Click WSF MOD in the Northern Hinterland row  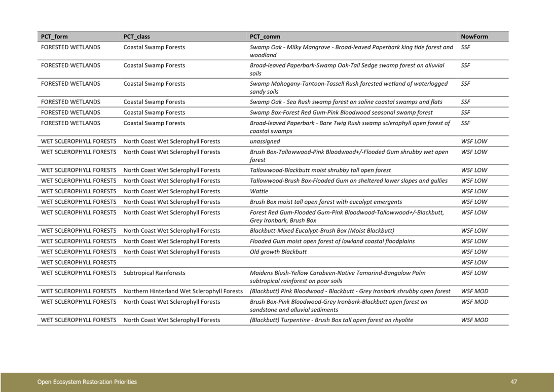tap(475, 291)
